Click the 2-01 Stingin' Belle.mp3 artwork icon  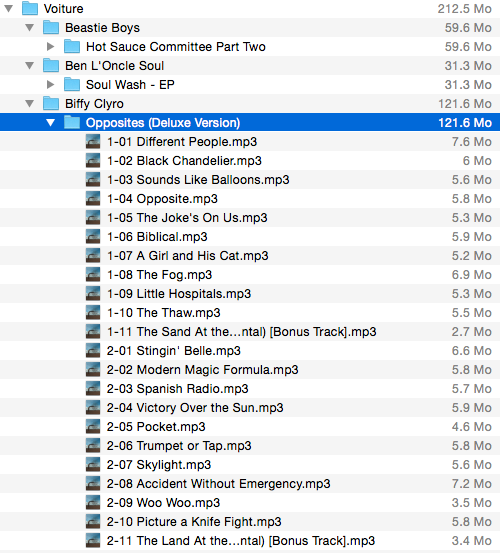click(93, 351)
